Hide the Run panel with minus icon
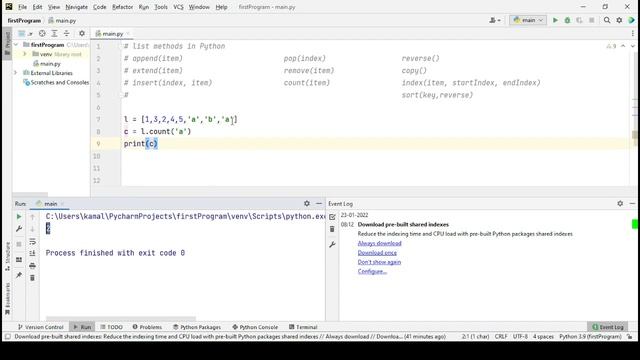This screenshot has width=640, height=360. coord(319,203)
